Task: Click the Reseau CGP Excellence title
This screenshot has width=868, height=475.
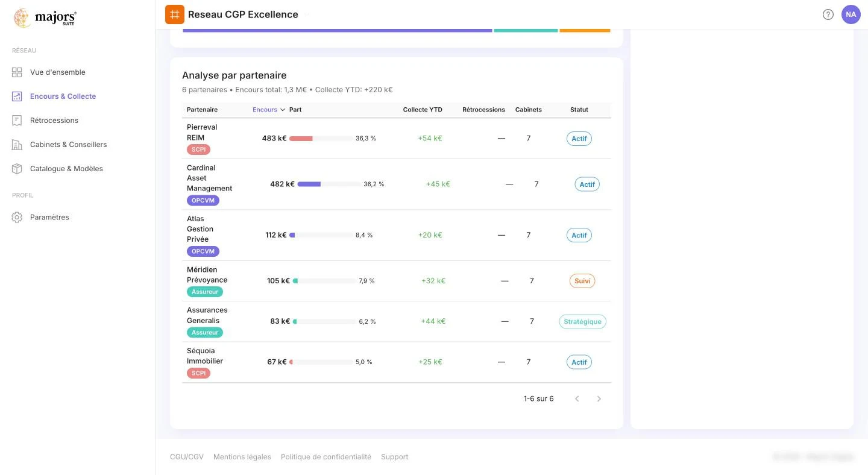Action: pyautogui.click(x=243, y=14)
